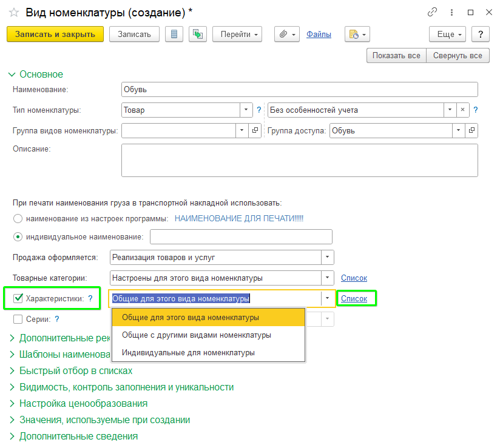Screen dimensions: 500x448
Task: Open the Список link next to Характеристики
Action: pos(354,298)
